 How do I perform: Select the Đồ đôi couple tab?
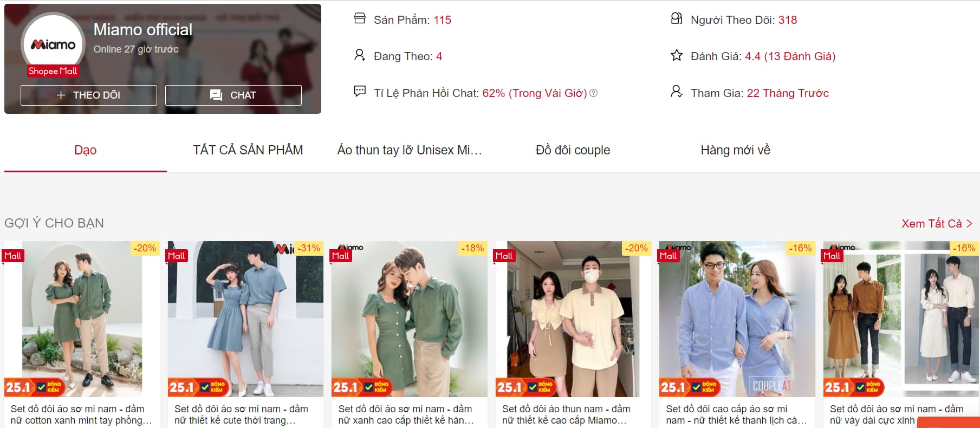pos(573,150)
